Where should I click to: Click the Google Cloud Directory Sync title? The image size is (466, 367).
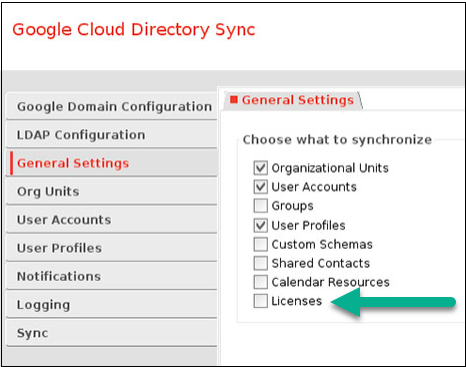[134, 30]
